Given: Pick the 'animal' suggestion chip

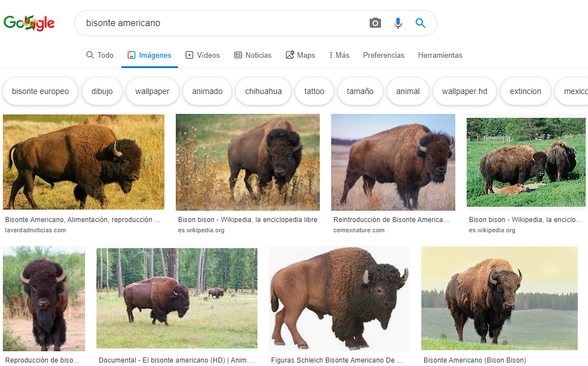Looking at the screenshot, I should tap(408, 91).
